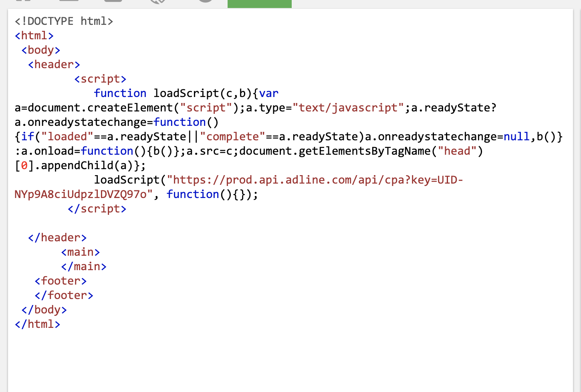Screen dimensions: 581x392
Task: Click the closing </footer> tag
Action: 64,295
